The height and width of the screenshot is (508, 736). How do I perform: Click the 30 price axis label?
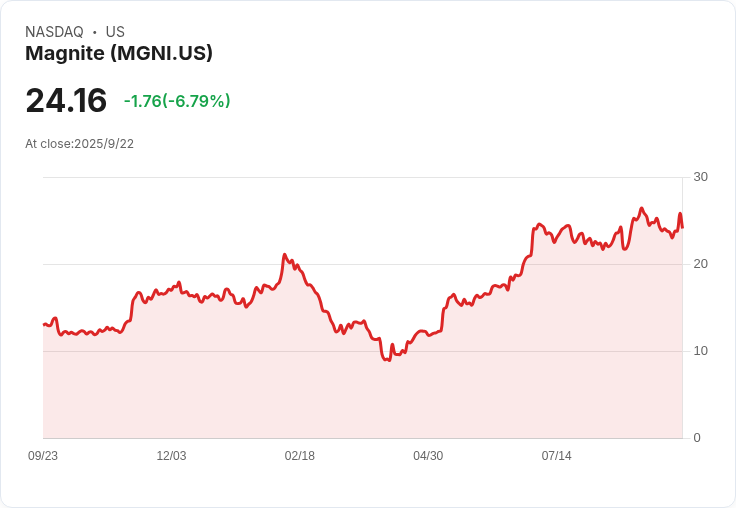pyautogui.click(x=700, y=177)
